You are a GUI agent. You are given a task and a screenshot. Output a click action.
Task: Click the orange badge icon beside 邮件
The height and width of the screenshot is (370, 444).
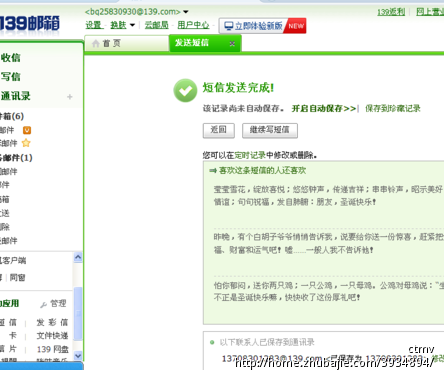tap(27, 130)
